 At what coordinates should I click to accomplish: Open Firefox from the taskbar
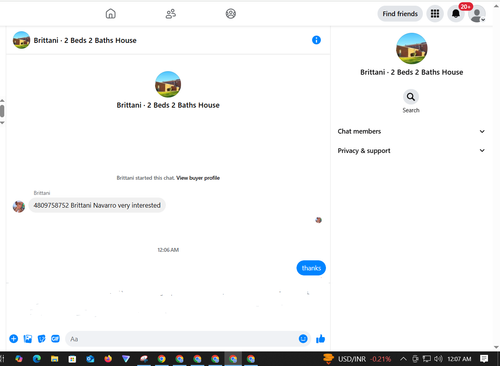tap(108, 359)
